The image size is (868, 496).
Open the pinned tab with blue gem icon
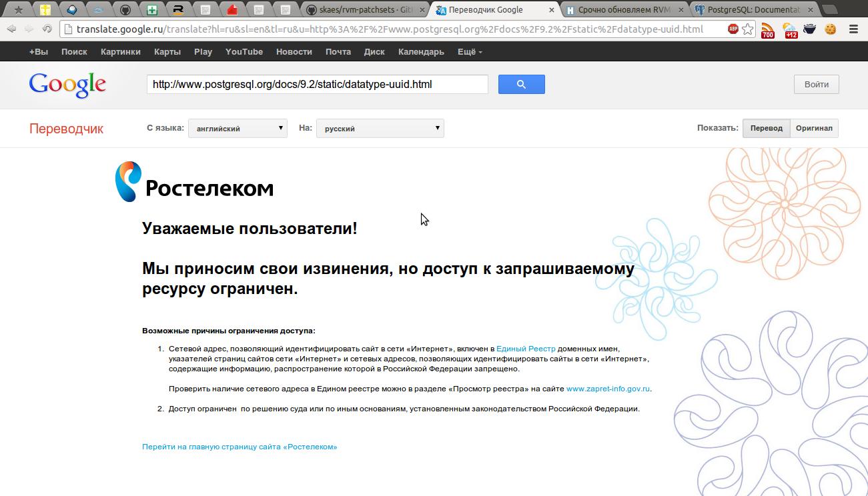(72, 10)
